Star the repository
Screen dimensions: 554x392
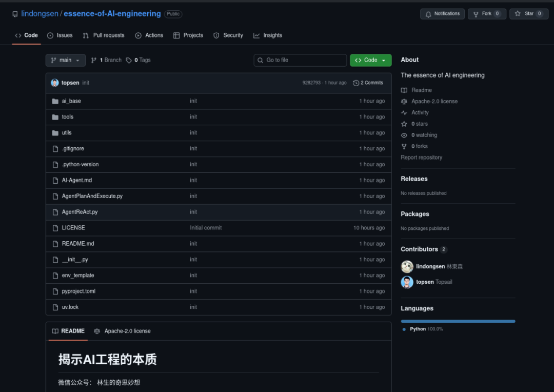click(525, 14)
